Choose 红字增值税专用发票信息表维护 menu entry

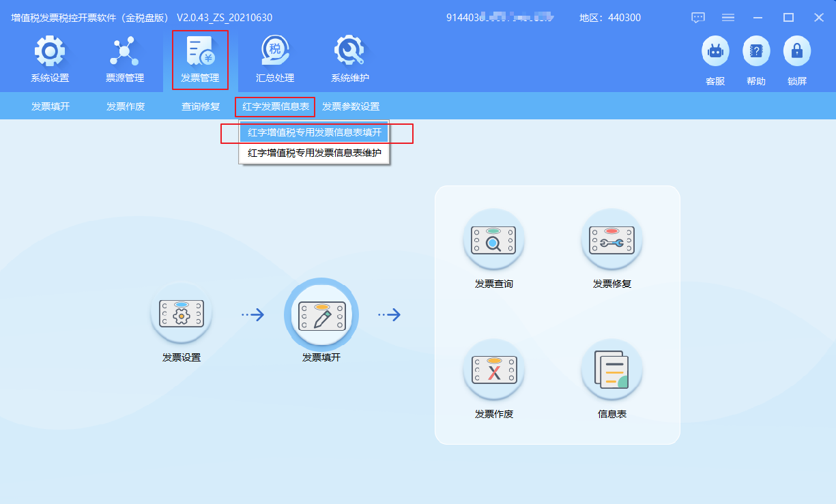314,153
